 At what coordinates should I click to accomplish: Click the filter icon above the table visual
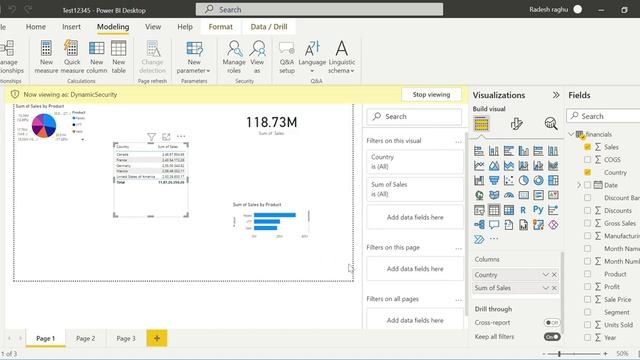point(151,137)
